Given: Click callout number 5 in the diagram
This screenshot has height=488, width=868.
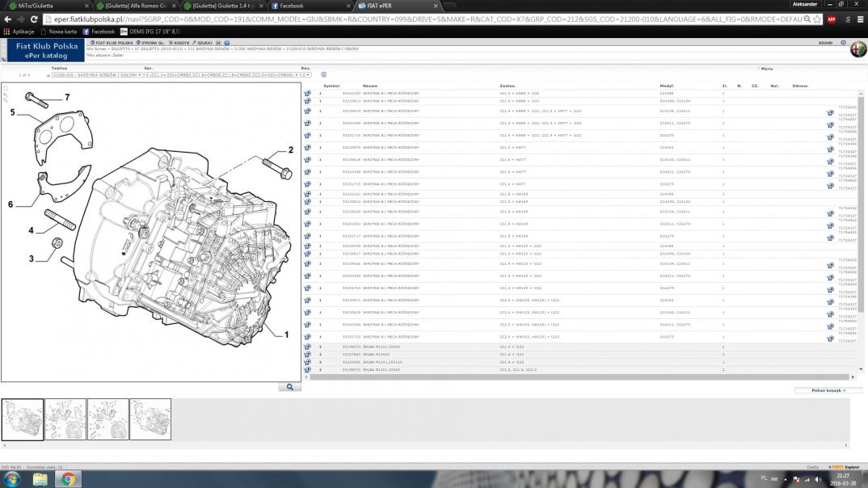Looking at the screenshot, I should point(13,112).
